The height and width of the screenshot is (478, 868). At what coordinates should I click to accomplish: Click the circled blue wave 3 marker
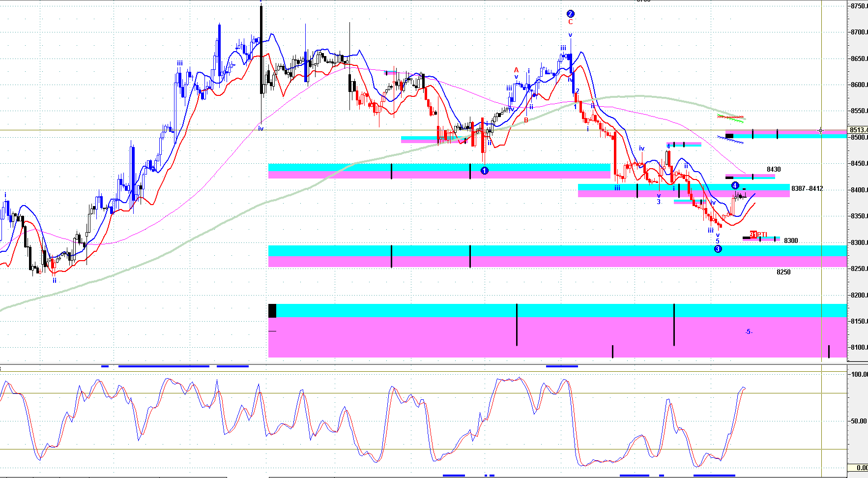718,249
